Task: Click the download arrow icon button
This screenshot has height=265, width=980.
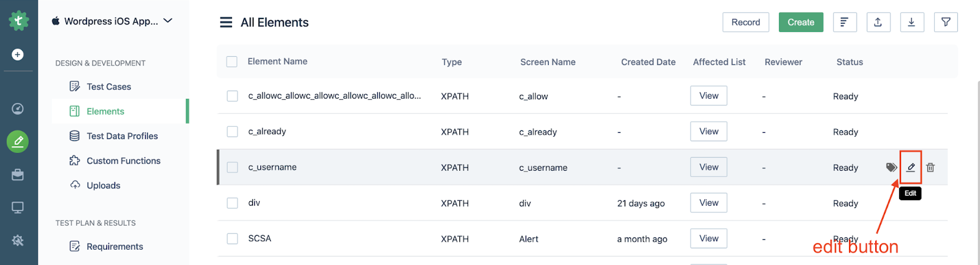Action: coord(911,22)
